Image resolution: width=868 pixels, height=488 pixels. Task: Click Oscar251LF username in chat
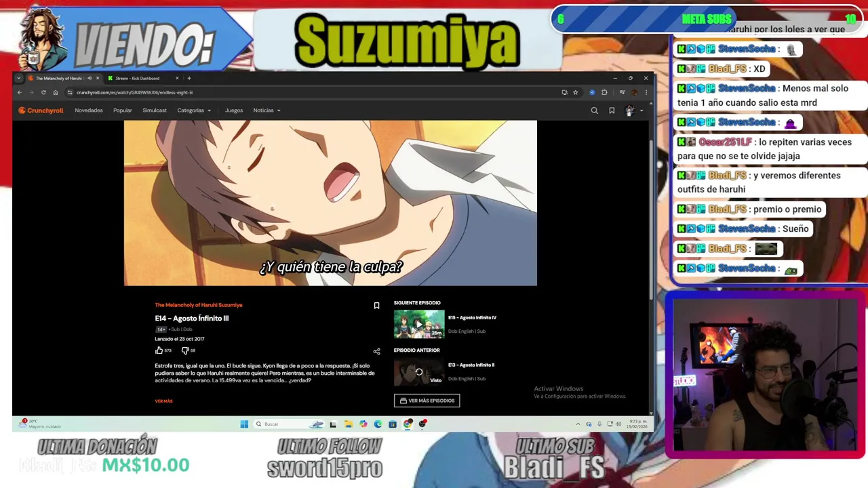(x=725, y=142)
